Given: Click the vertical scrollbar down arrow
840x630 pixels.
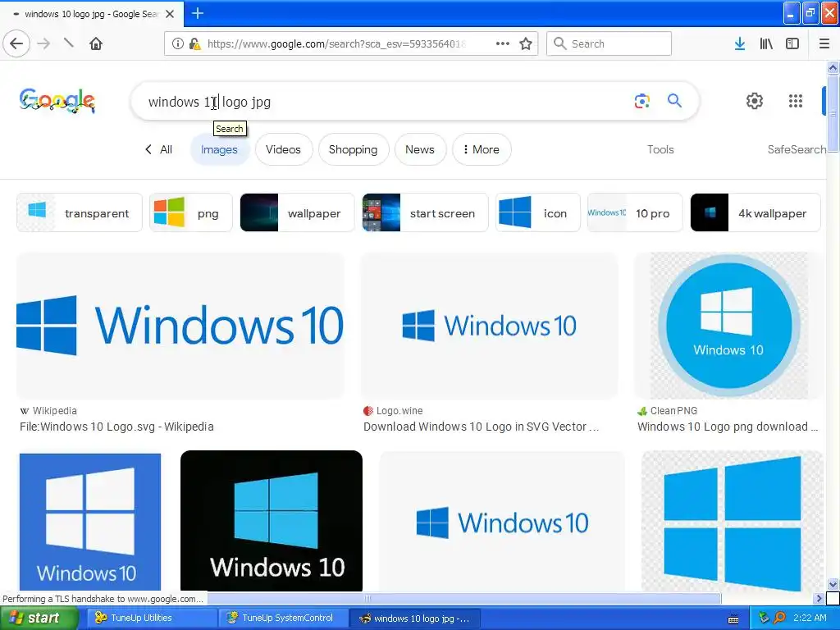Looking at the screenshot, I should [833, 584].
